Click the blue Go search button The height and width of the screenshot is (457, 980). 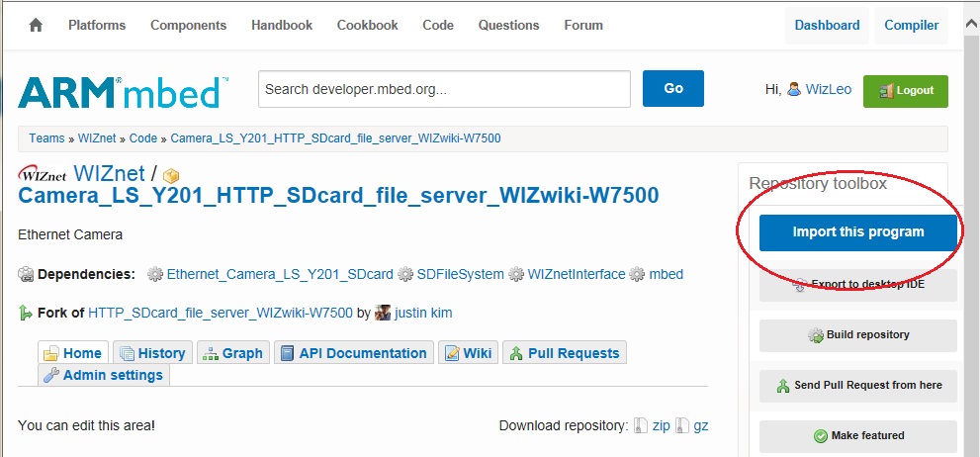pos(673,89)
